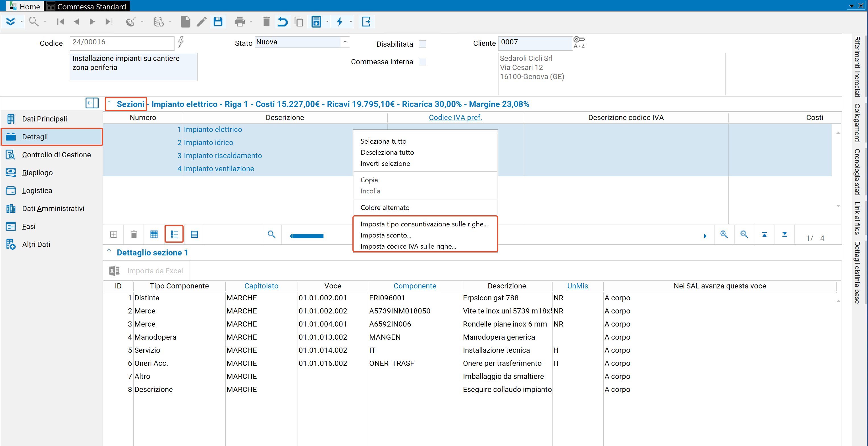Delete selected section row trash icon
Image resolution: width=868 pixels, height=446 pixels.
point(134,234)
